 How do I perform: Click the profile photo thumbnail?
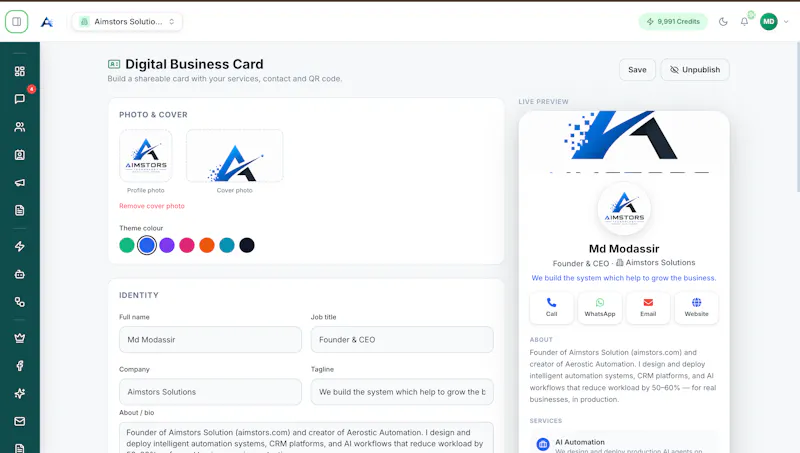[x=145, y=156]
